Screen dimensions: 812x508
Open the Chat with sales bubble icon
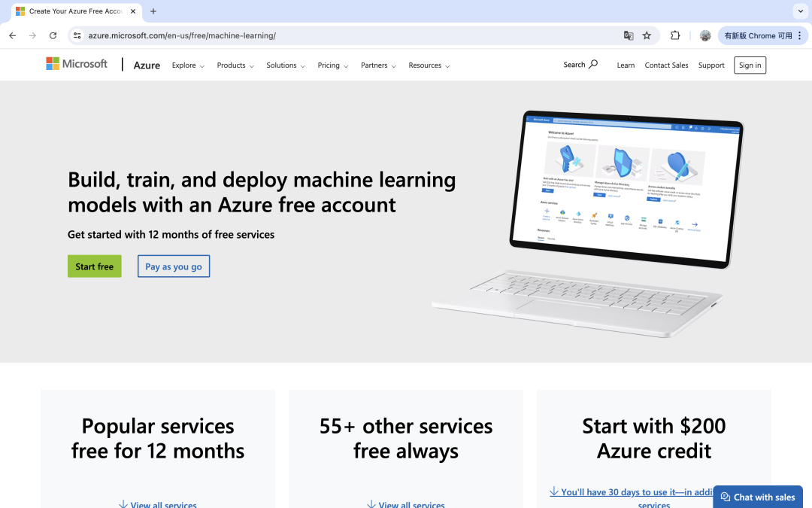[x=726, y=497]
